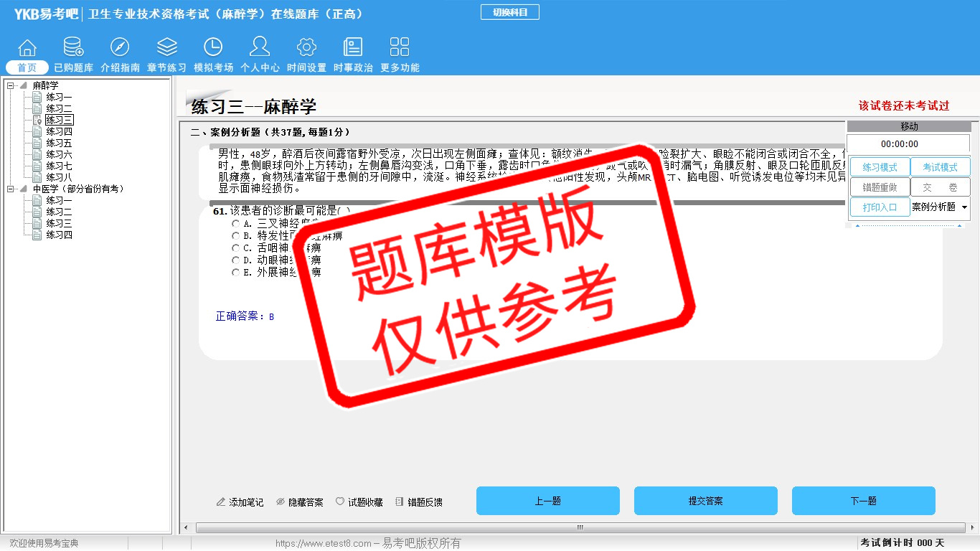The width and height of the screenshot is (980, 551).
Task: Click the 首页 home icon
Action: pyautogui.click(x=27, y=48)
